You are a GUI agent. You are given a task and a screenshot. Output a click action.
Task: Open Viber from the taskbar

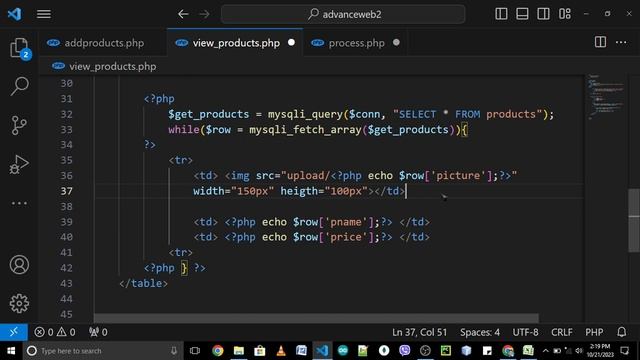coord(404,351)
